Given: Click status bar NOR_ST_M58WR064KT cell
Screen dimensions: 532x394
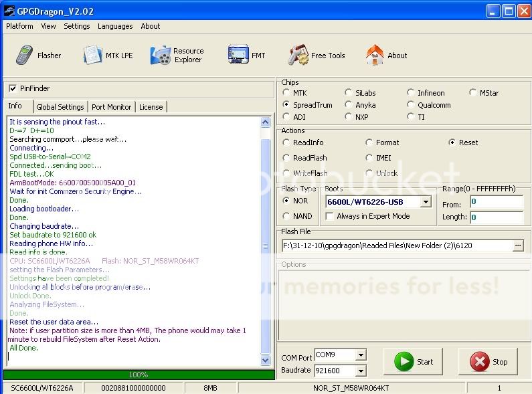Looking at the screenshot, I should point(351,388).
